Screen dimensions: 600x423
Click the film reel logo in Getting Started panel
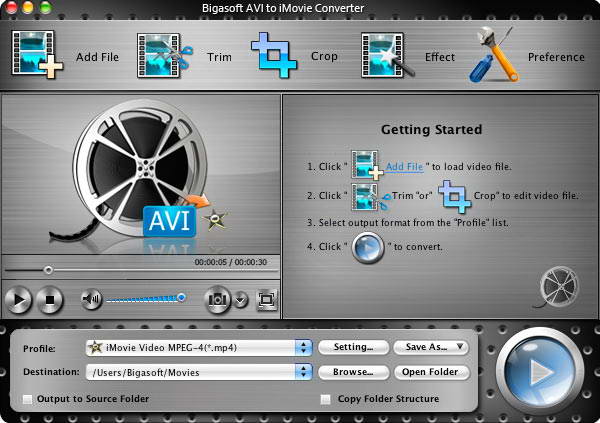coord(557,287)
